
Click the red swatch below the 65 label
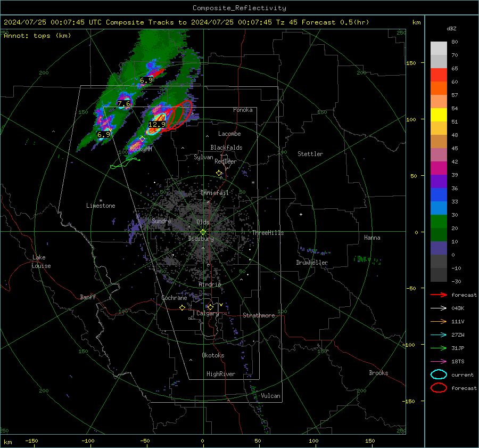[x=439, y=75]
